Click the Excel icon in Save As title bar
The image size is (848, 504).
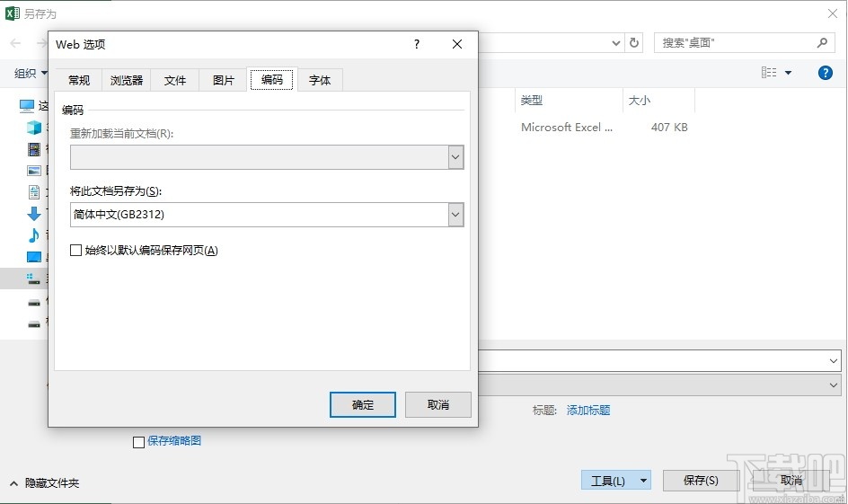click(x=13, y=13)
